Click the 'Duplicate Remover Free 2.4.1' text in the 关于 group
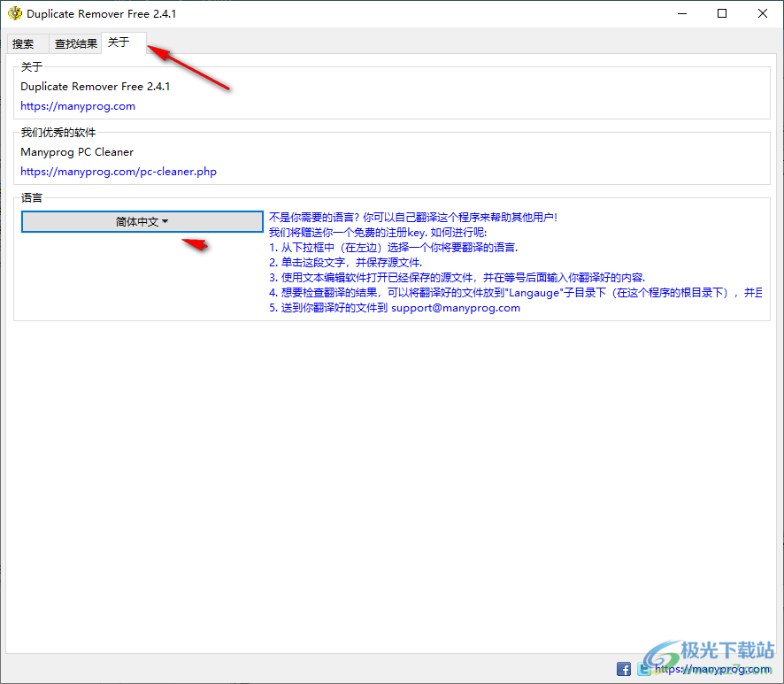The height and width of the screenshot is (684, 784). pos(95,87)
